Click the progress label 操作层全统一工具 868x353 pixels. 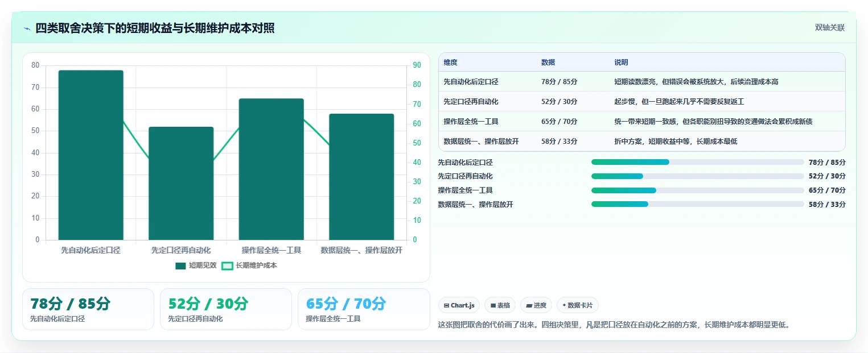tap(465, 190)
